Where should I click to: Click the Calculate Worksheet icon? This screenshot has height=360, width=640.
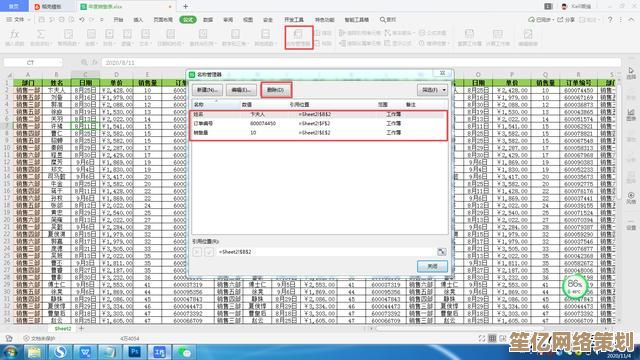[498, 34]
